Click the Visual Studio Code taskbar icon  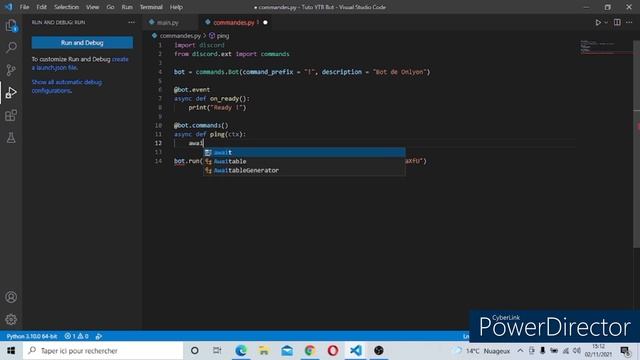pyautogui.click(x=356, y=351)
